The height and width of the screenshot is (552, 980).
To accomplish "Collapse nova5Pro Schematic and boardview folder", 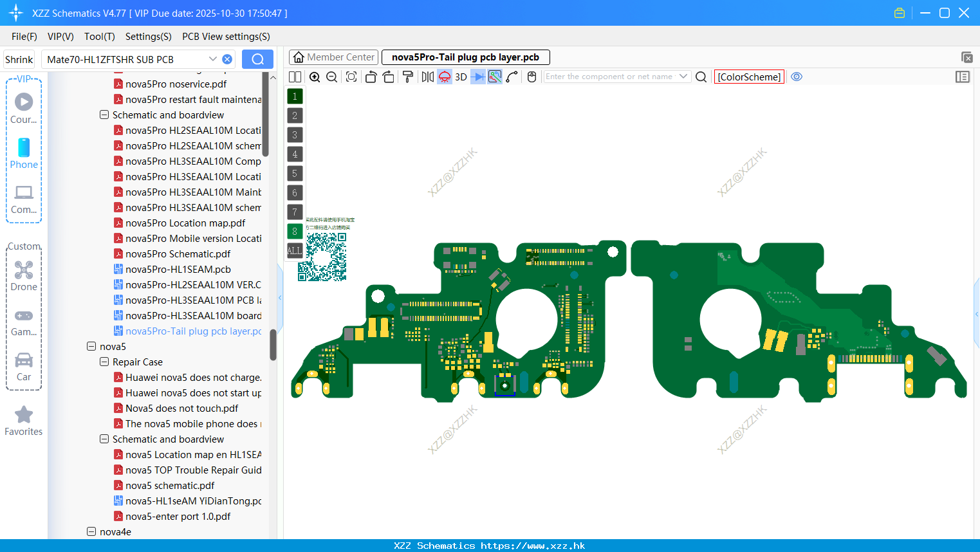I will tap(104, 115).
